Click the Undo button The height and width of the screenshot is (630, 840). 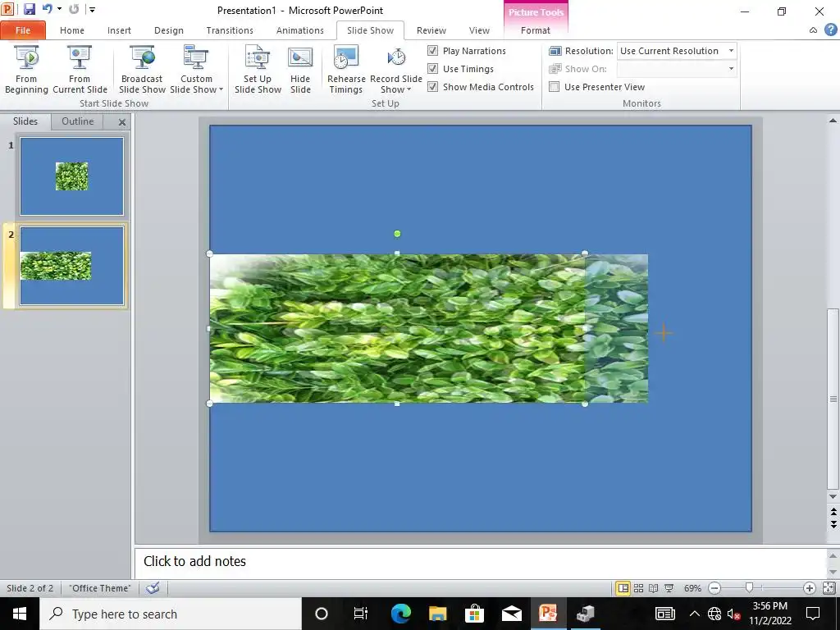[47, 9]
